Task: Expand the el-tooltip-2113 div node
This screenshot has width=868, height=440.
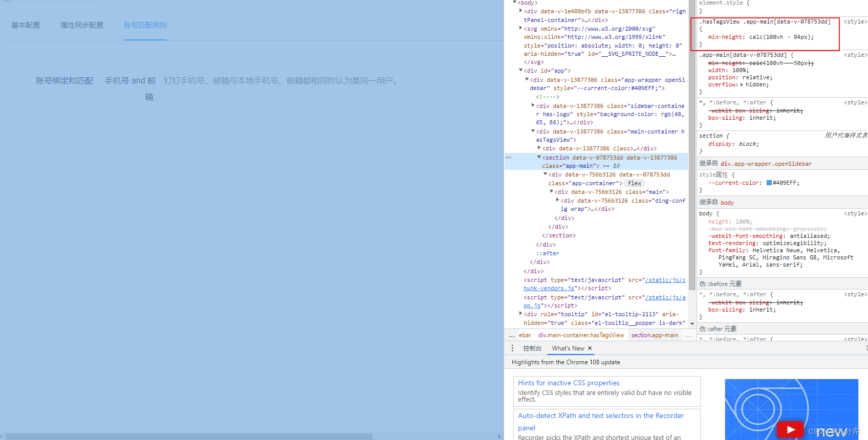Action: pyautogui.click(x=521, y=314)
